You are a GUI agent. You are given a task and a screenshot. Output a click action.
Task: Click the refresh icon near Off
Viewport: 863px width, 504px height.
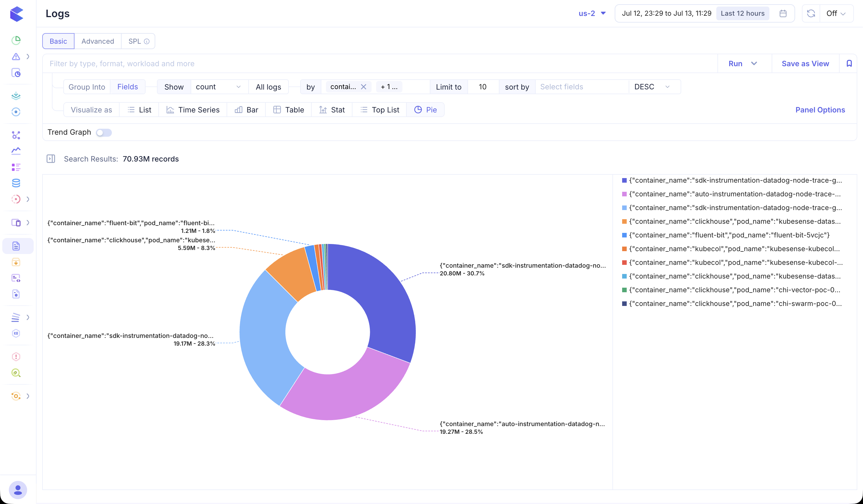[x=810, y=13]
